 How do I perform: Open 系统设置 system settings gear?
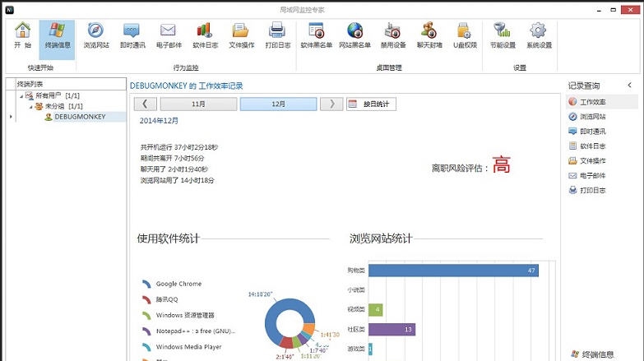click(539, 35)
